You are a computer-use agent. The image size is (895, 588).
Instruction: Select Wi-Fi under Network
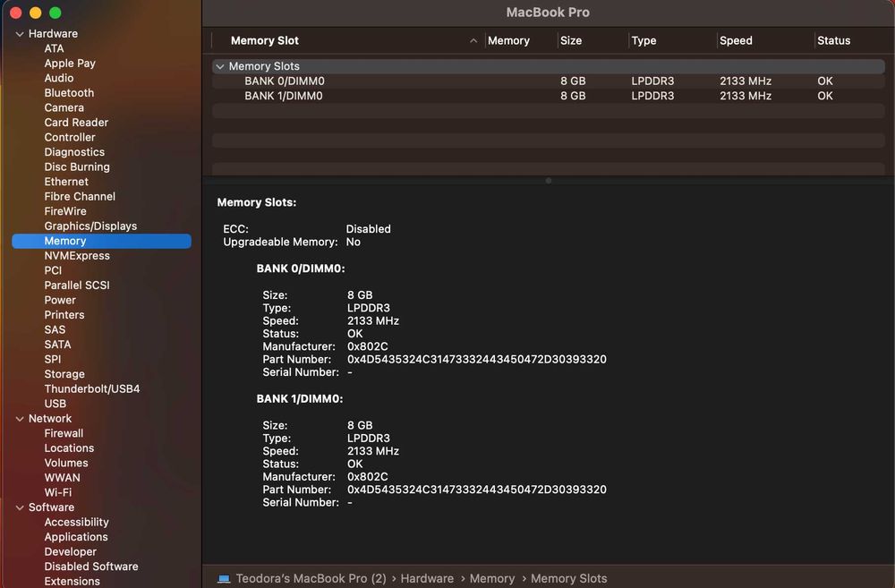(58, 492)
